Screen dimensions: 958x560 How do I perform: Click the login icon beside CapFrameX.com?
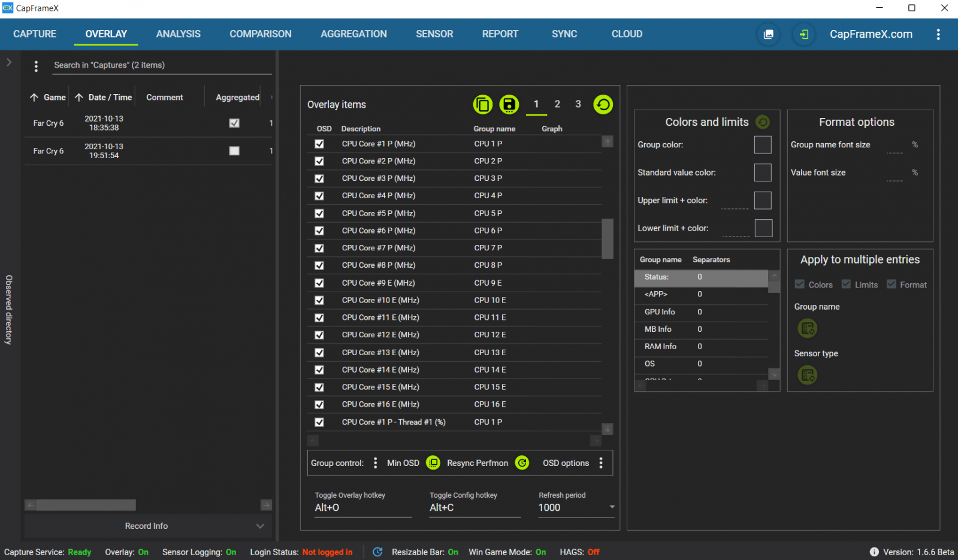click(803, 34)
